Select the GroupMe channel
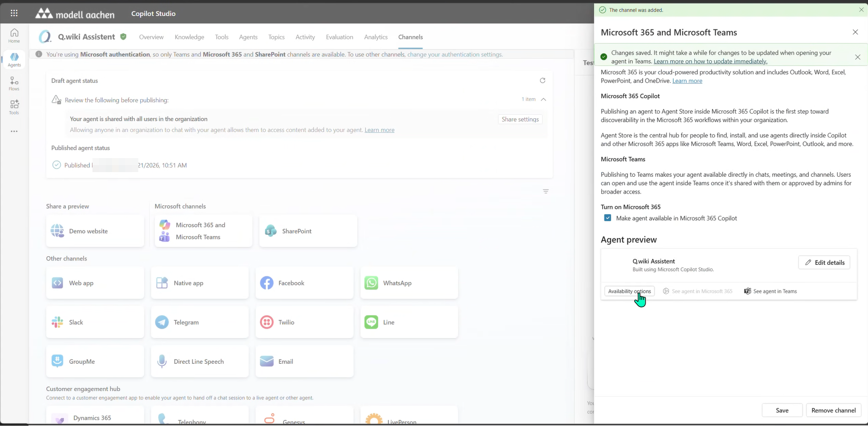The height and width of the screenshot is (426, 868). (95, 361)
